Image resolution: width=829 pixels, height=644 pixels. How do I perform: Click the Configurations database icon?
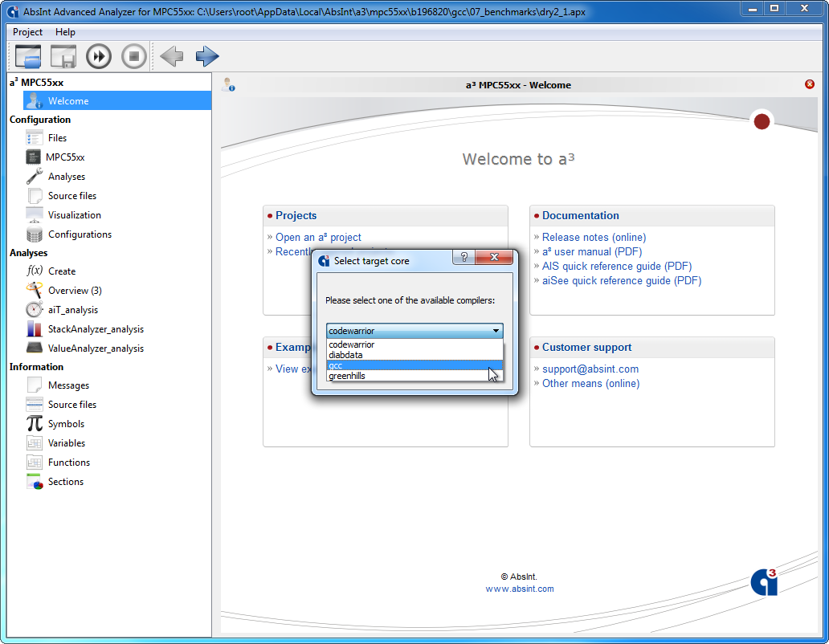pyautogui.click(x=35, y=234)
